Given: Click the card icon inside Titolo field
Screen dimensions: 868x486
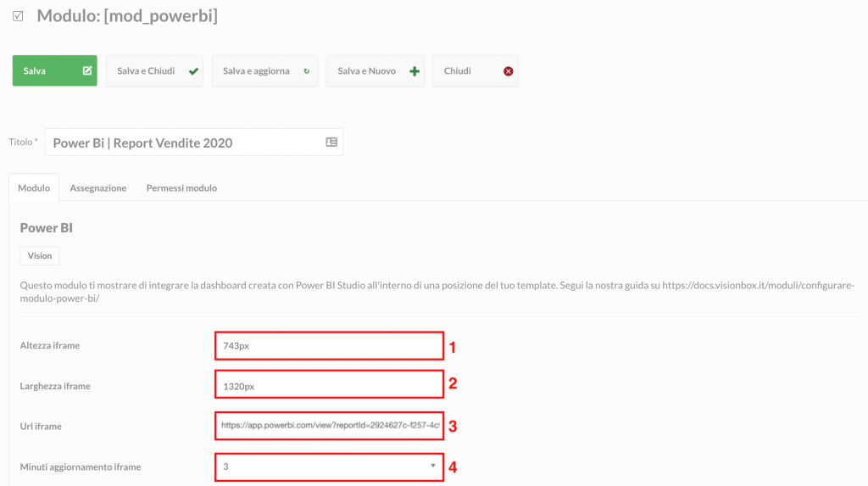Looking at the screenshot, I should coord(331,142).
